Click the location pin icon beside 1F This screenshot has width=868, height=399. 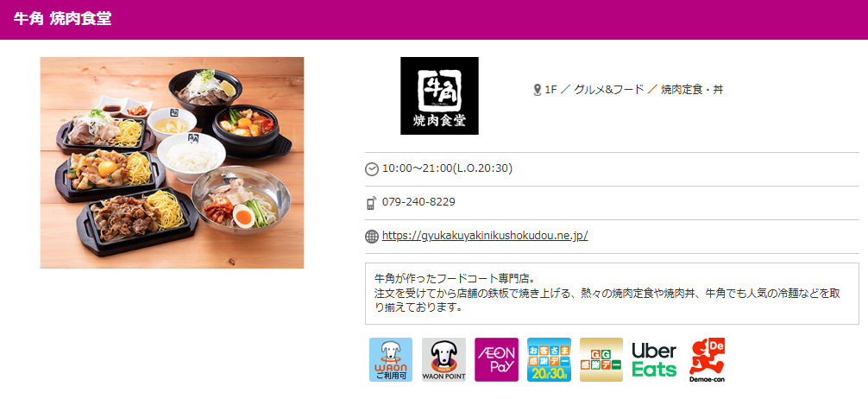537,90
